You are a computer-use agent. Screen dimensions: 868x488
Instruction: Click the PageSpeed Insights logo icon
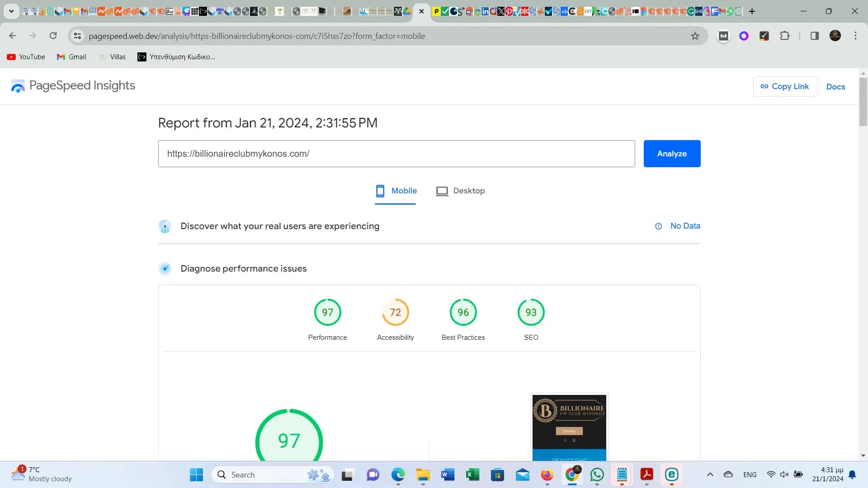17,85
